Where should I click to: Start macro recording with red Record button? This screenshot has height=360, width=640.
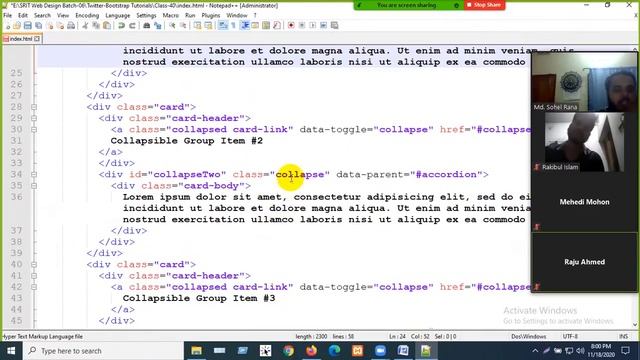point(291,25)
